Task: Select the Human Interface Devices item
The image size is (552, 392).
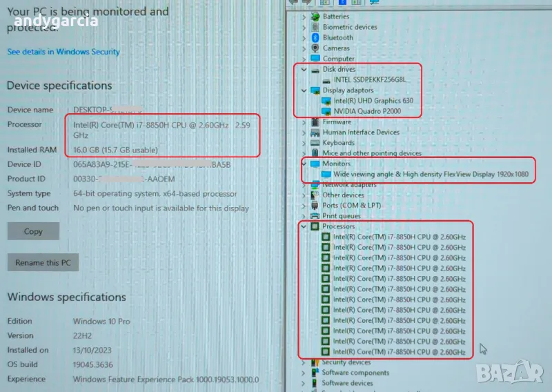Action: pos(361,133)
